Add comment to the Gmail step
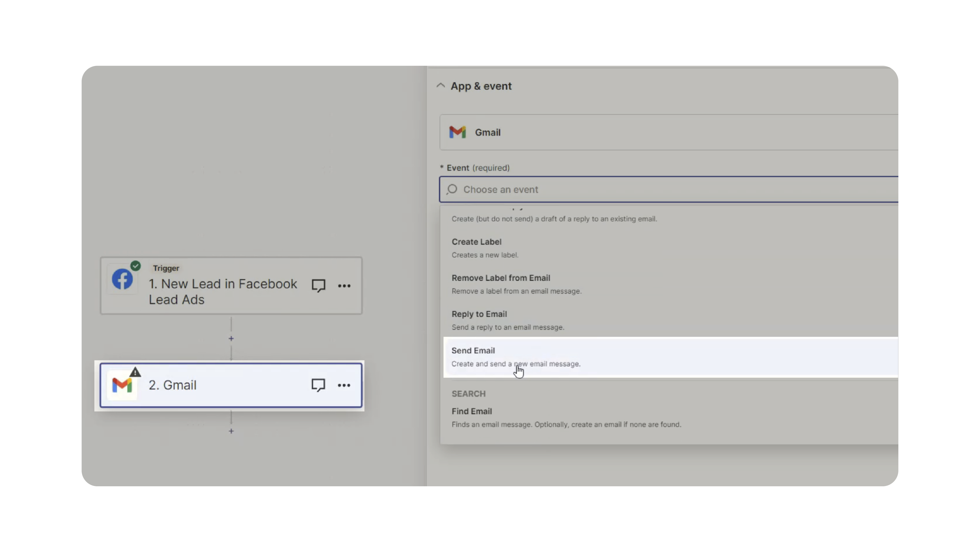The image size is (980, 552). click(318, 385)
